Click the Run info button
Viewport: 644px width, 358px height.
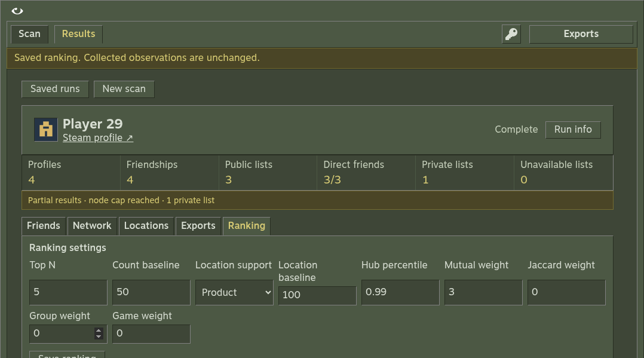click(x=573, y=130)
